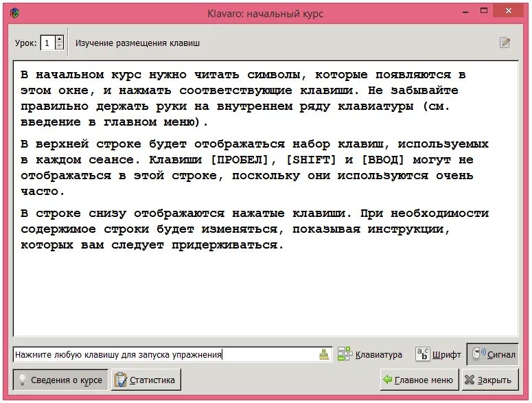Return to Главное меню
532x403 pixels.
point(419,380)
